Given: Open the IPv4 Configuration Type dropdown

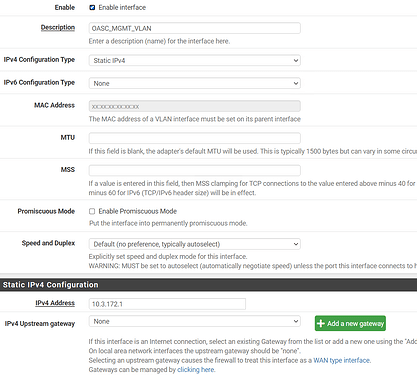Looking at the screenshot, I should click(x=195, y=60).
